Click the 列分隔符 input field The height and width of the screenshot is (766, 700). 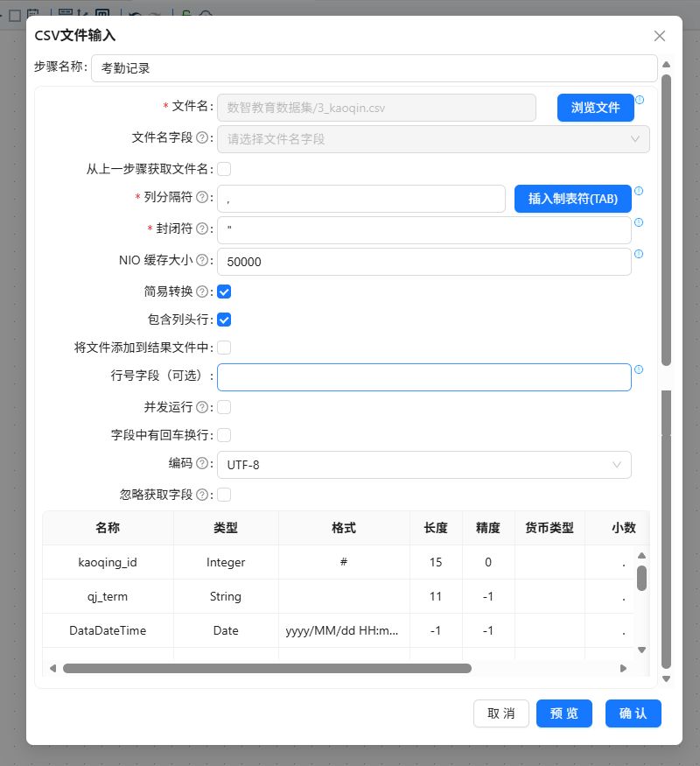[361, 199]
